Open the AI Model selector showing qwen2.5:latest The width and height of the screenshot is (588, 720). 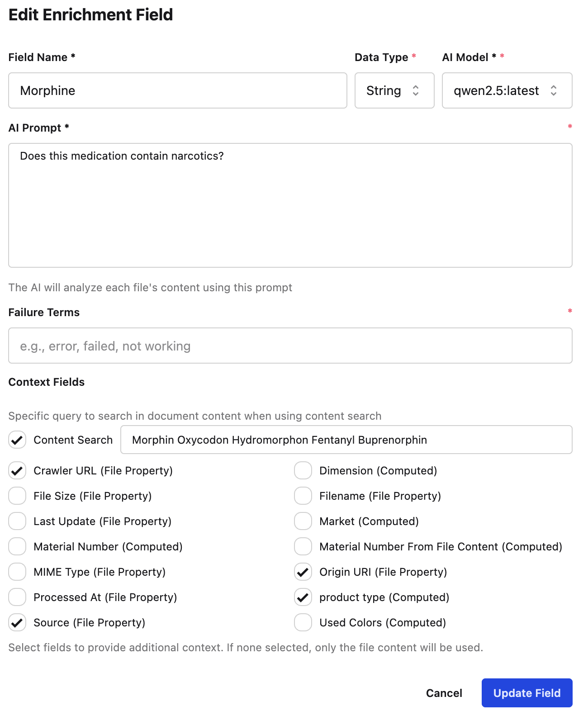507,90
